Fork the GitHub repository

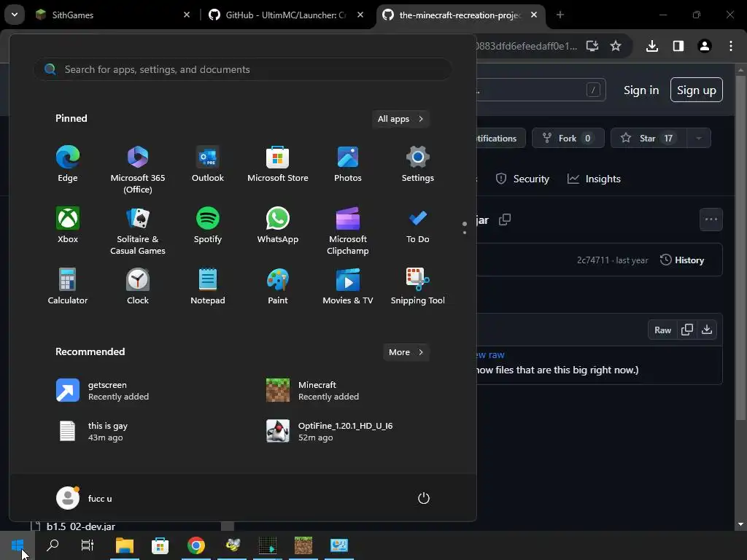[x=568, y=138]
